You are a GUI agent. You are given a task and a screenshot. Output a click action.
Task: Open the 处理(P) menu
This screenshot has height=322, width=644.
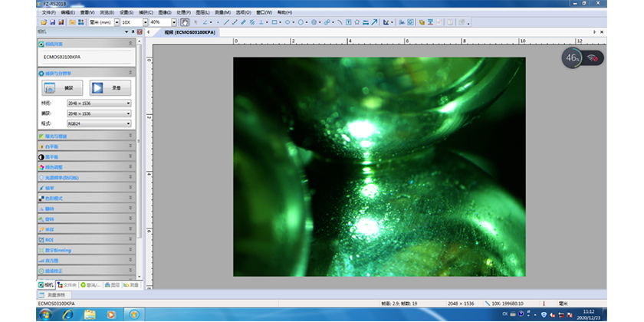pyautogui.click(x=183, y=13)
